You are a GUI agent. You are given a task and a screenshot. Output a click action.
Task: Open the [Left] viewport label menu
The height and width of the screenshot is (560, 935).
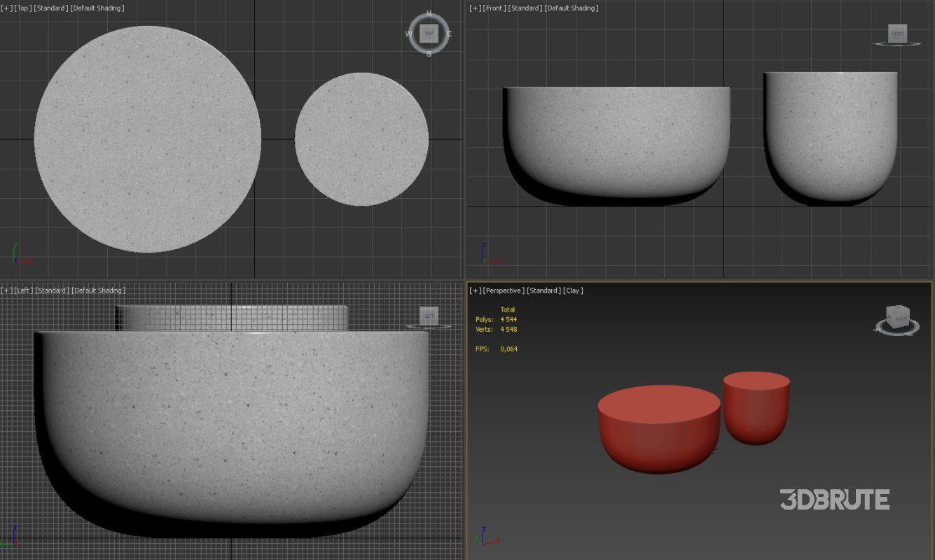(23, 290)
